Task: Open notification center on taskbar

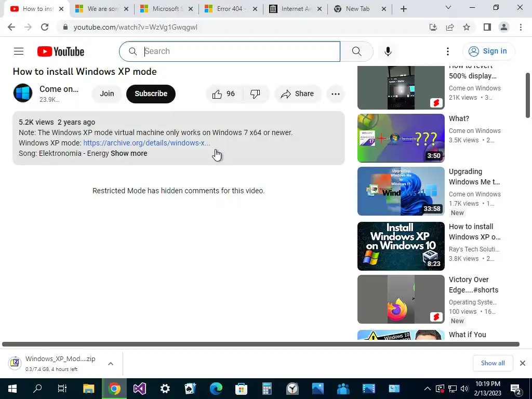Action: tap(516, 389)
